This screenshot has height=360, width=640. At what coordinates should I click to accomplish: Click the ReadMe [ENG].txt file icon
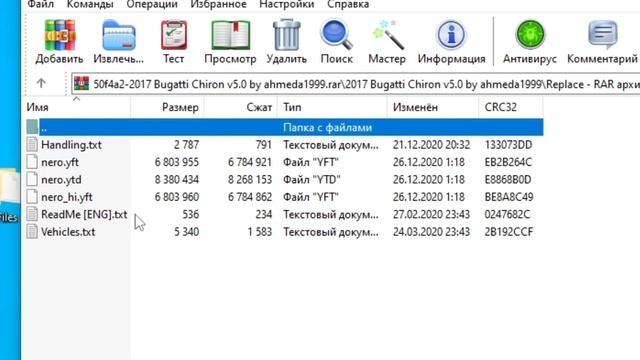(x=32, y=214)
